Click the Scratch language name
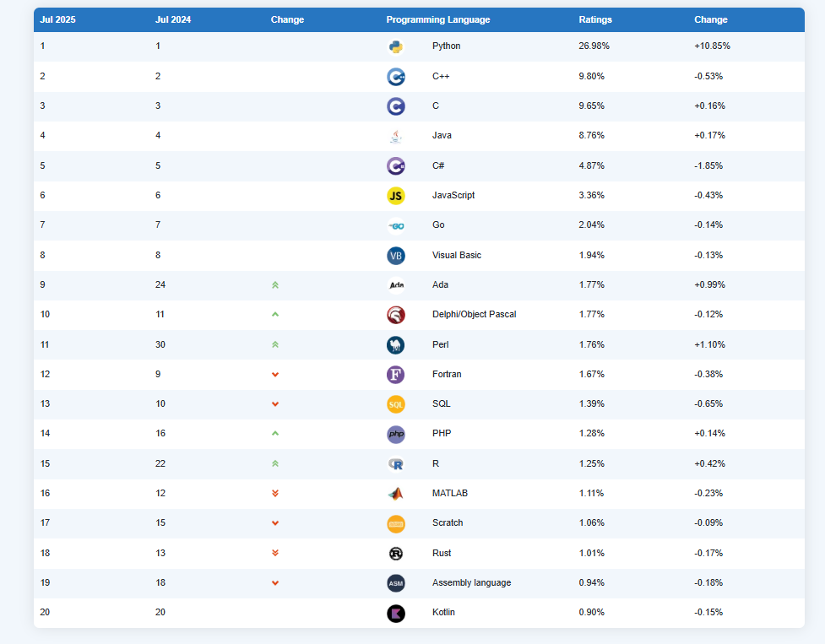 [x=448, y=523]
